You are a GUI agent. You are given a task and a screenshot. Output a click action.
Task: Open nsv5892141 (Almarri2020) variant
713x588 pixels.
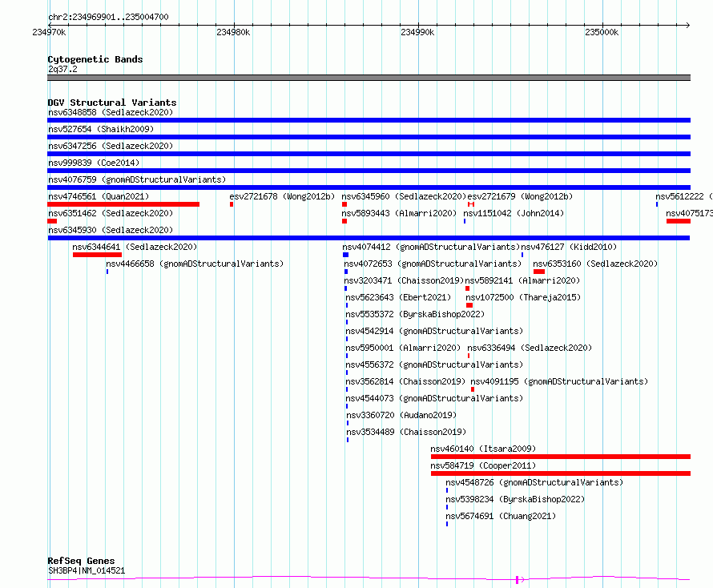522,280
